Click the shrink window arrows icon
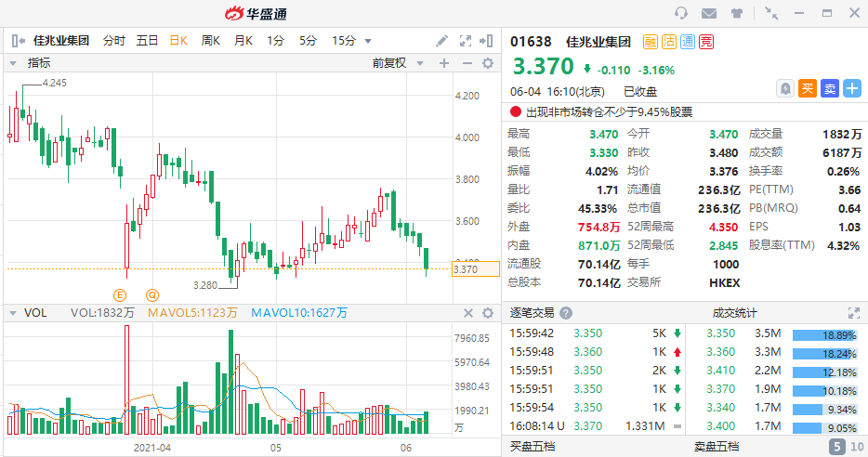This screenshot has height=457, width=868. 770,13
